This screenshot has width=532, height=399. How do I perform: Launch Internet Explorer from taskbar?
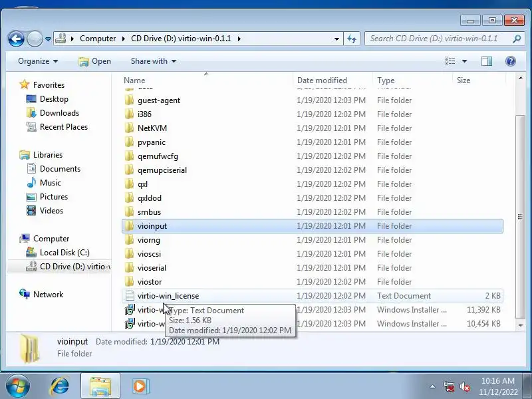coord(60,386)
